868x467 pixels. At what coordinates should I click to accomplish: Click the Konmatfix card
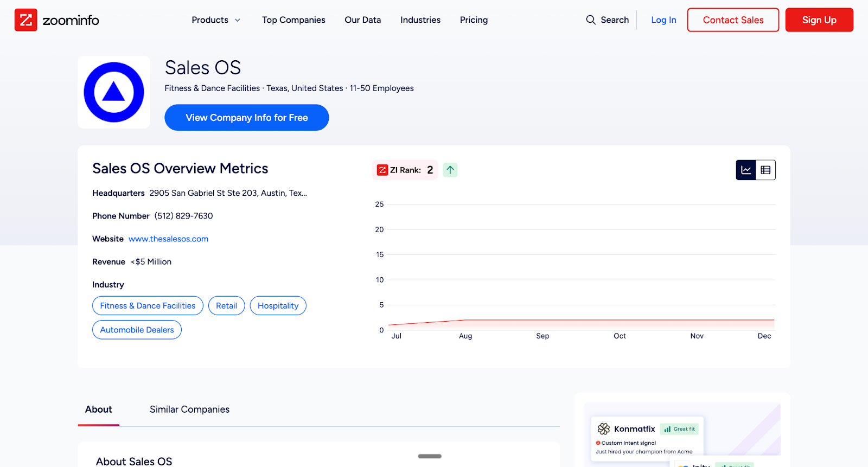[x=647, y=439]
